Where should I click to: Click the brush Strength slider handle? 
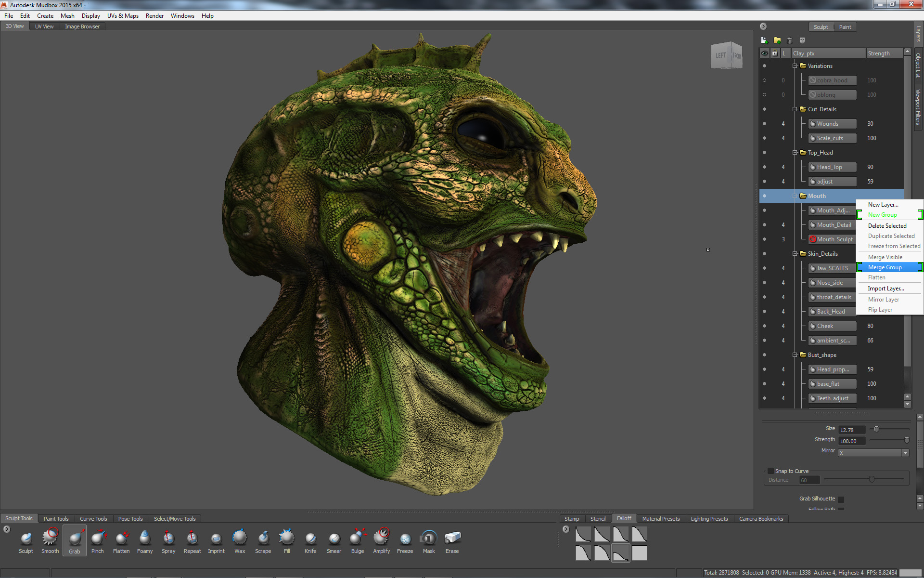[x=907, y=440]
